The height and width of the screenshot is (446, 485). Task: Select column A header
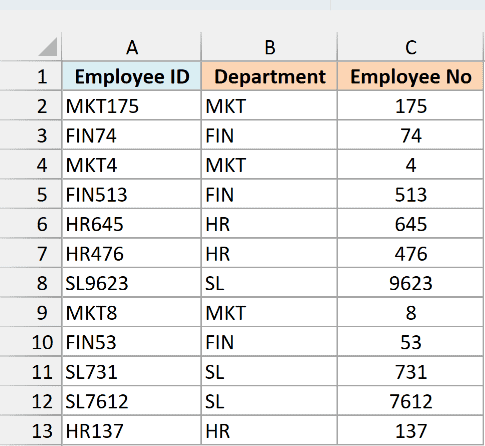132,47
